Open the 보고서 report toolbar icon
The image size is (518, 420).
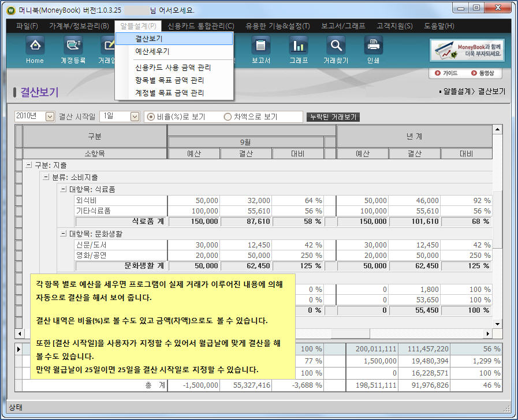[x=260, y=50]
